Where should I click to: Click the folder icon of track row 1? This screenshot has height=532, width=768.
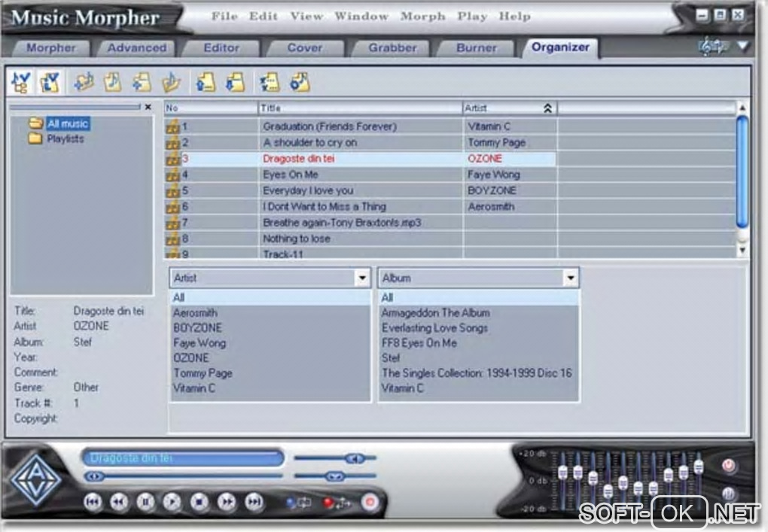pos(172,127)
